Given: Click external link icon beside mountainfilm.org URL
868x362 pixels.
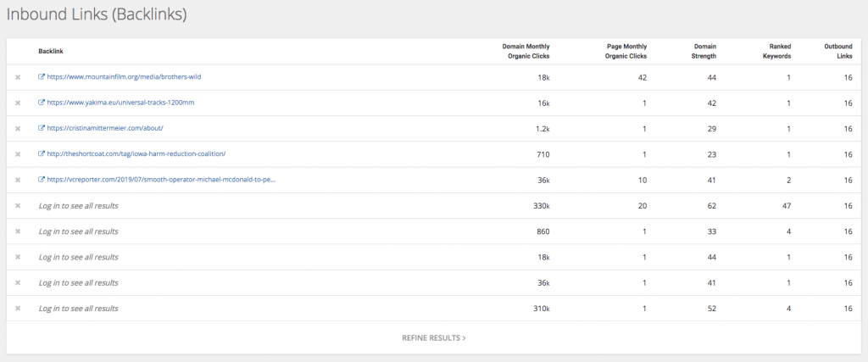Looking at the screenshot, I should (41, 77).
